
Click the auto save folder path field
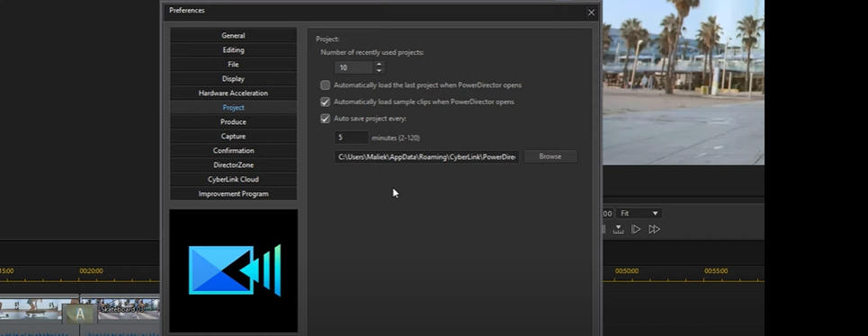tap(426, 156)
